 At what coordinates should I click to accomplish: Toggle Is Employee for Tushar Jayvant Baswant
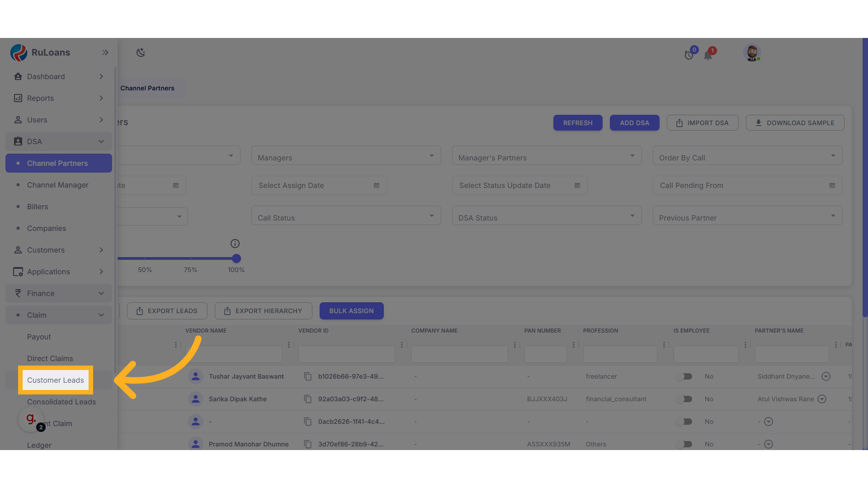[x=684, y=376]
